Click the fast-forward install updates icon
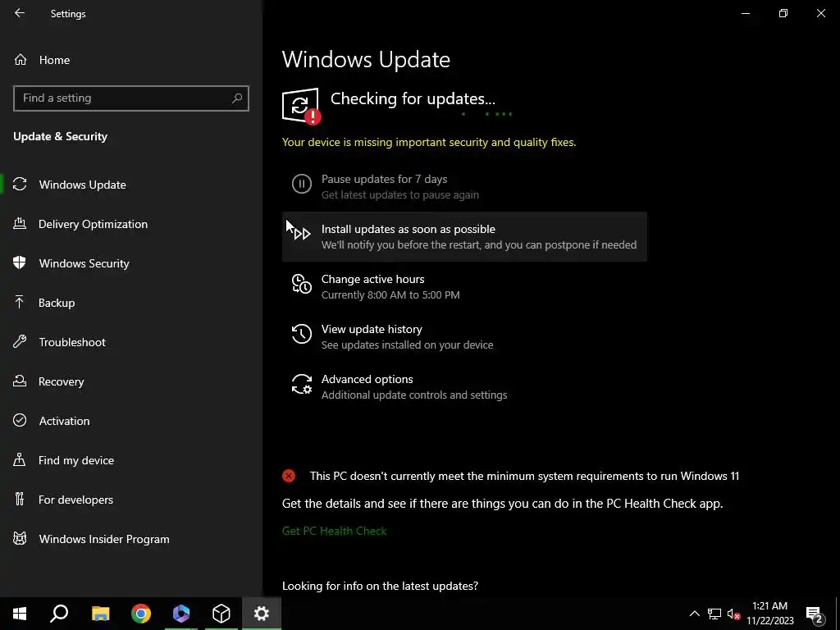840x630 pixels. 302,234
